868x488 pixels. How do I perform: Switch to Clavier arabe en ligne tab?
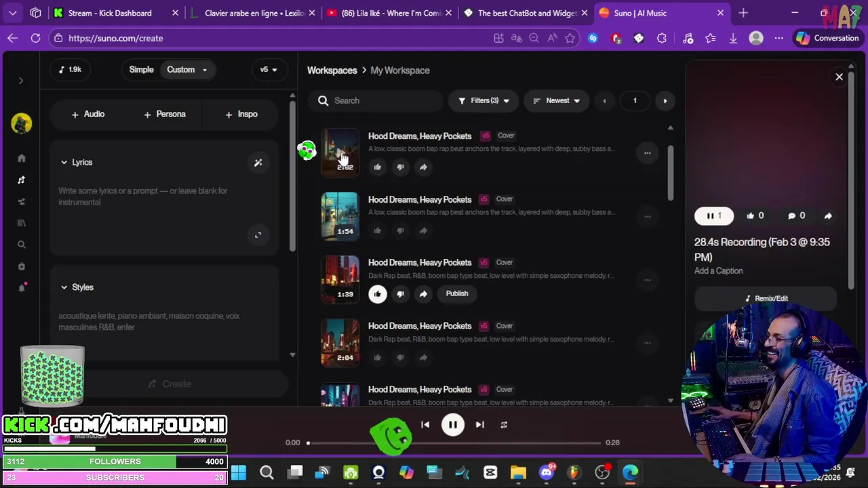coord(254,13)
